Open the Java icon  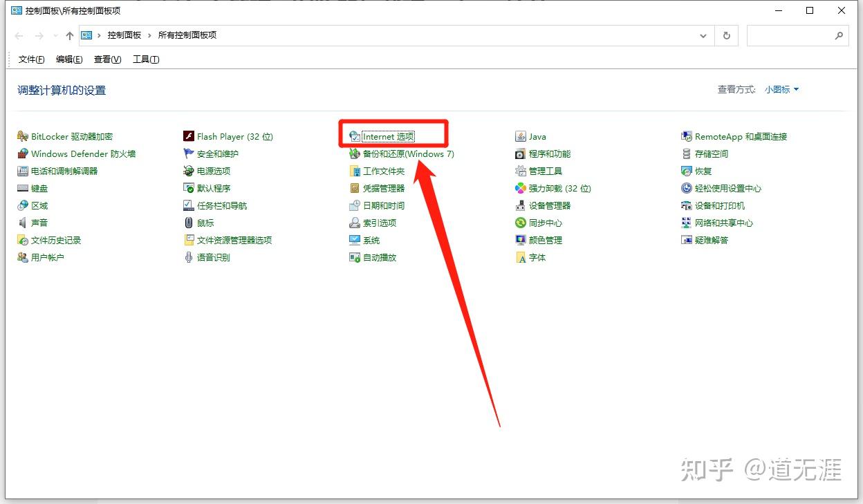pyautogui.click(x=521, y=137)
